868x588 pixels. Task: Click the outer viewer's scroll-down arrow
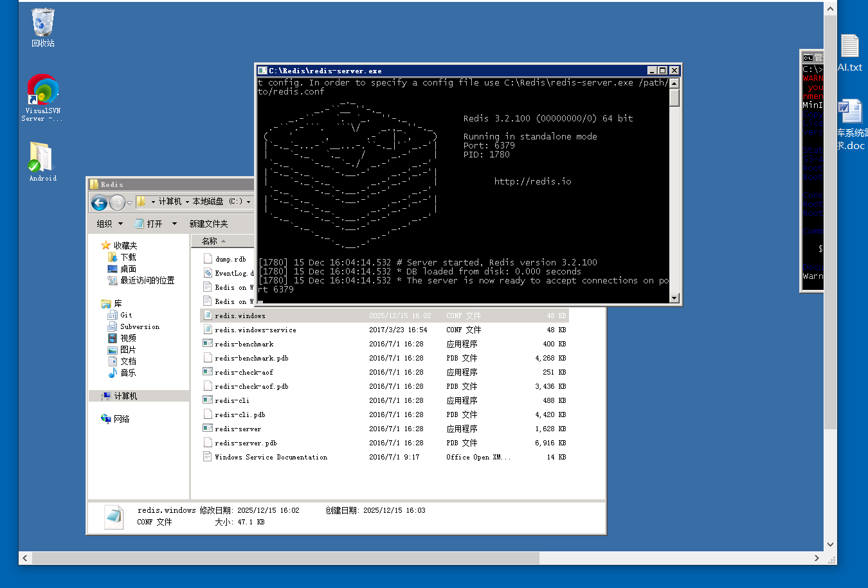pyautogui.click(x=830, y=544)
